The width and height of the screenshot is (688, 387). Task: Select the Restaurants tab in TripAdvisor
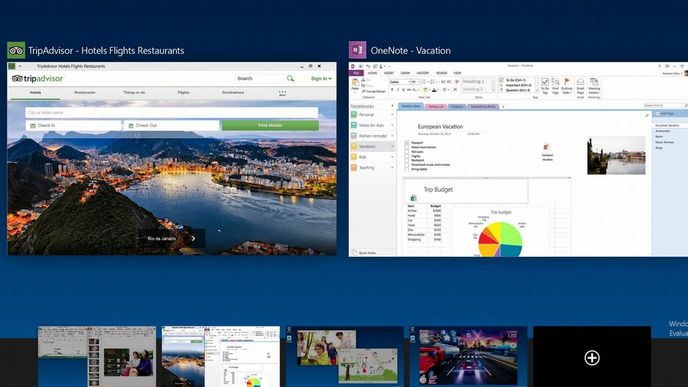[x=85, y=93]
